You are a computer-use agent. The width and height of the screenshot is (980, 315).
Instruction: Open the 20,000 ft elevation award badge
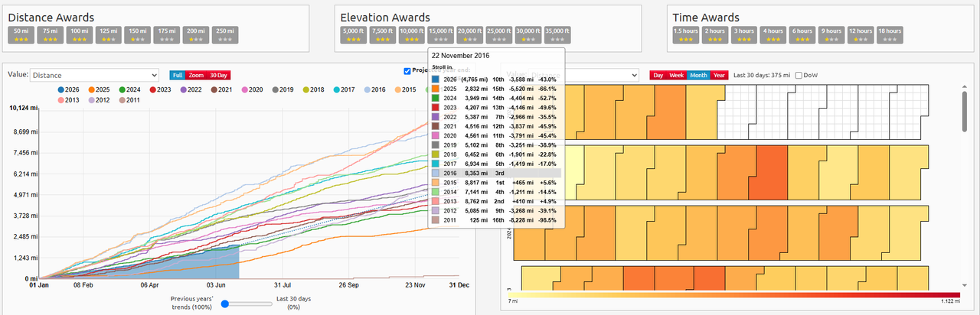[469, 34]
